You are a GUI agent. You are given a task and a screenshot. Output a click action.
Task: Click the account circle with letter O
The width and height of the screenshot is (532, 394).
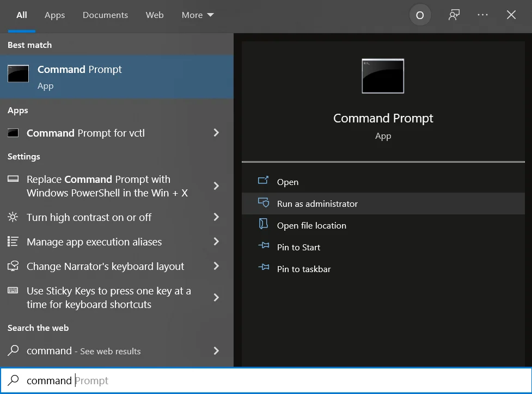(x=420, y=15)
